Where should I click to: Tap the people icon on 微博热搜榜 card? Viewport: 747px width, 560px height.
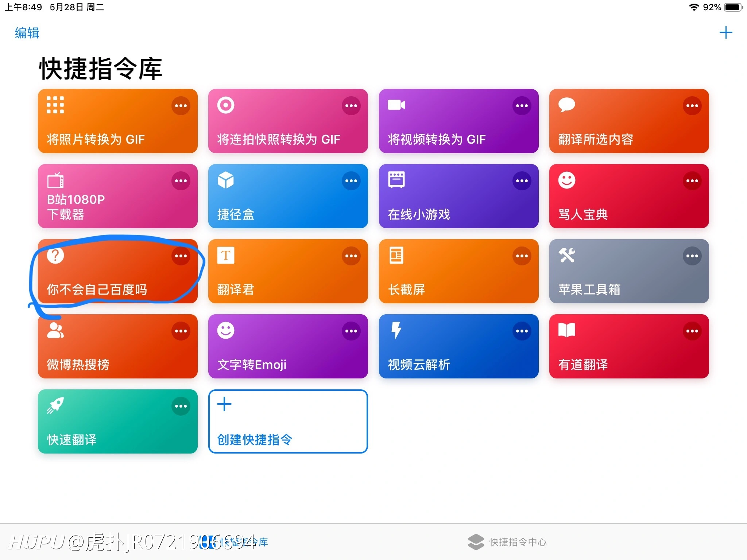[55, 330]
